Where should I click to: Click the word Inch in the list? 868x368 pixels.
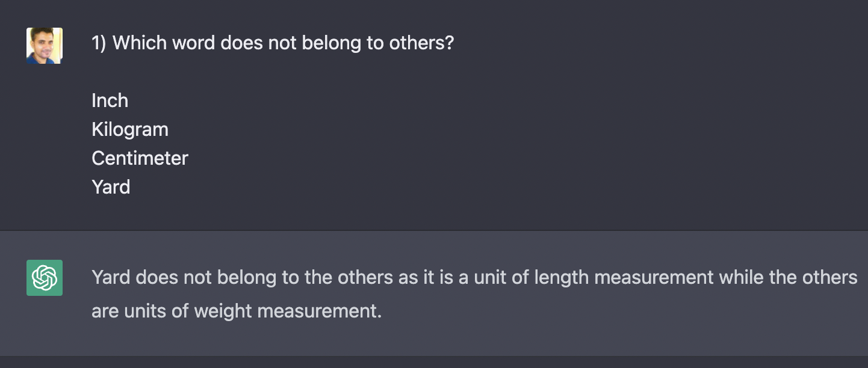tap(110, 100)
